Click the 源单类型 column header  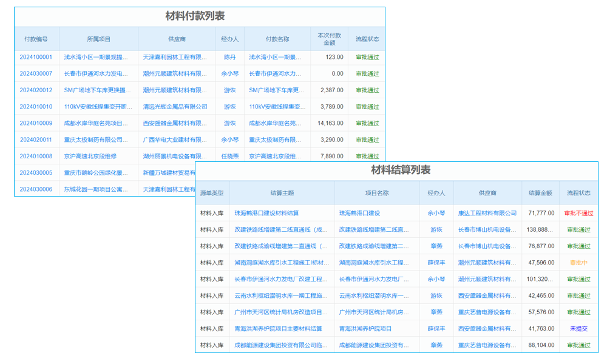(x=211, y=193)
